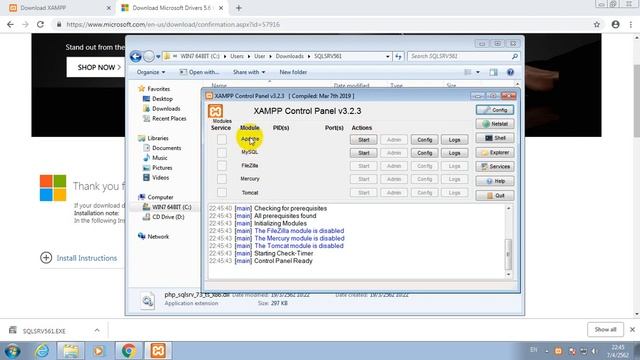640x360 pixels.
Task: Open the recent pages dropdown beside forward arrow
Action: pyautogui.click(x=158, y=57)
